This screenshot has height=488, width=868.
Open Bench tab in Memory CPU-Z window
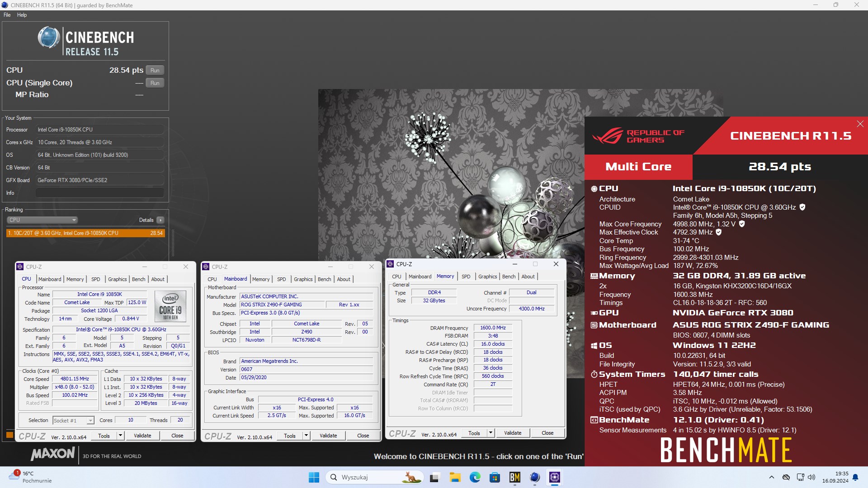pyautogui.click(x=509, y=277)
